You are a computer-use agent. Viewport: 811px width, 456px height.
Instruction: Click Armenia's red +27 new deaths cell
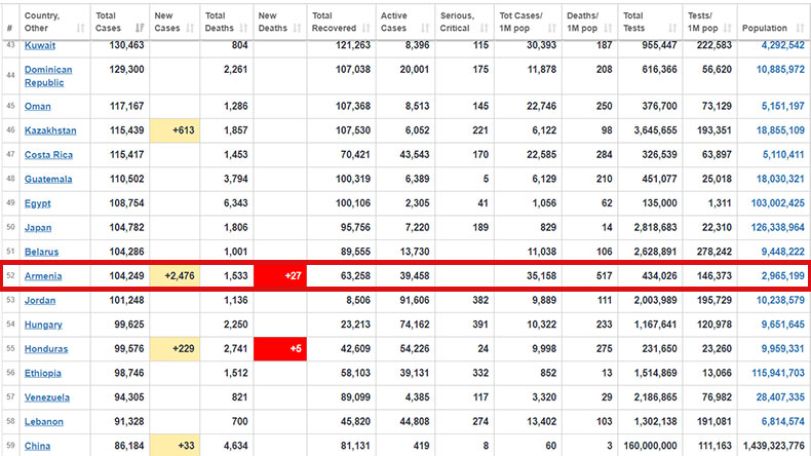[x=280, y=276]
